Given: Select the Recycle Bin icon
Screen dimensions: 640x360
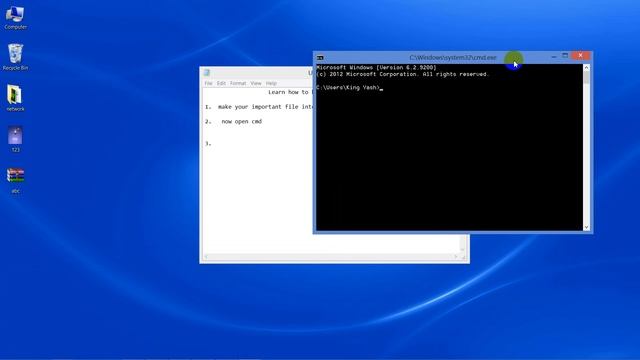Looking at the screenshot, I should click(16, 57).
